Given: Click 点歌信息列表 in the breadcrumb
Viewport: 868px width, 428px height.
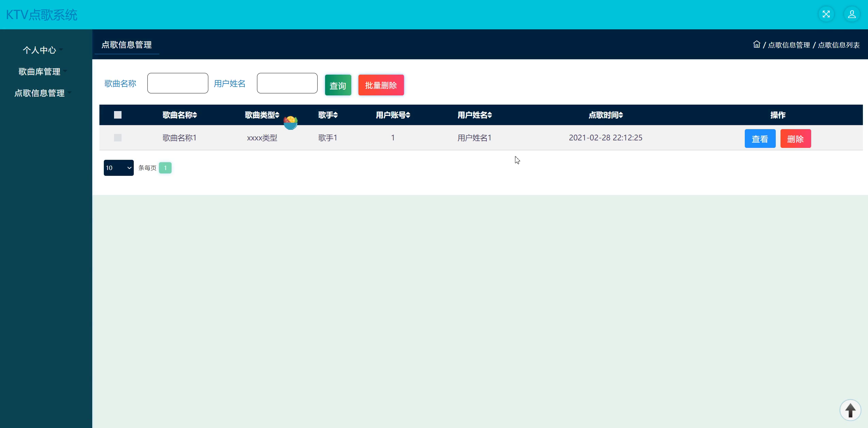Looking at the screenshot, I should click(x=839, y=45).
